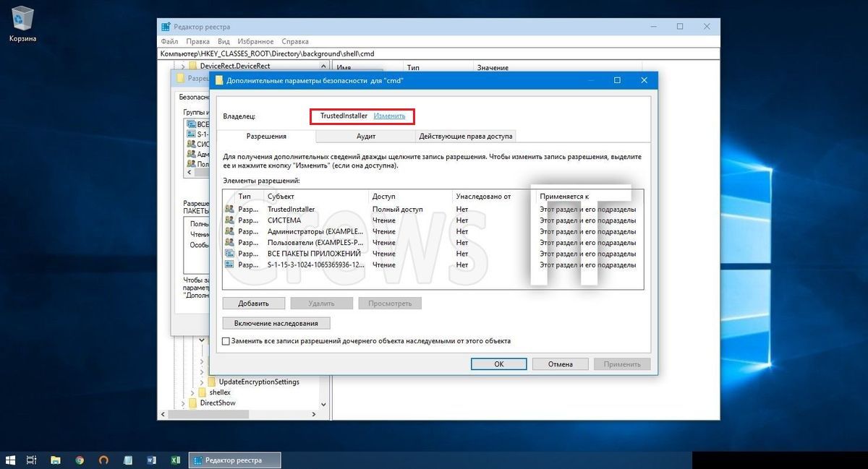The image size is (868, 469).
Task: Open the Справка menu
Action: [295, 42]
